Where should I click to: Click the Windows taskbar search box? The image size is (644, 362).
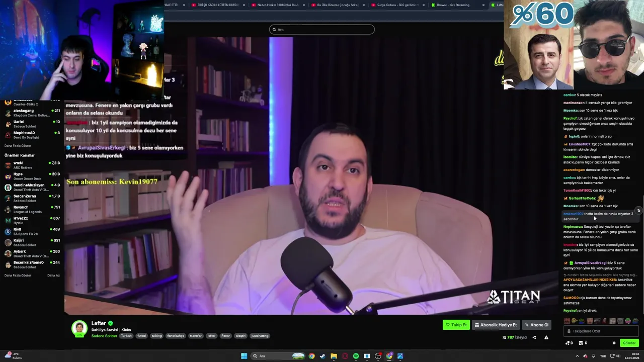pyautogui.click(x=278, y=356)
